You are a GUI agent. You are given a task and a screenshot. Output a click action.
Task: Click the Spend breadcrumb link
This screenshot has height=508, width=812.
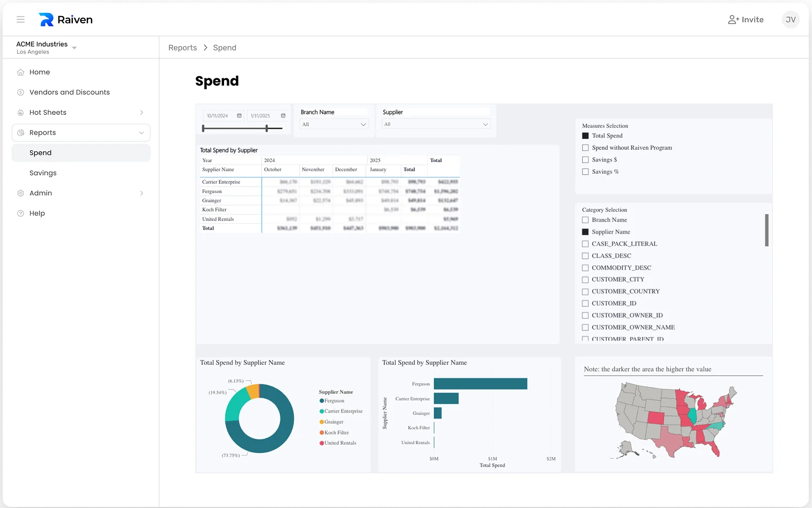225,48
